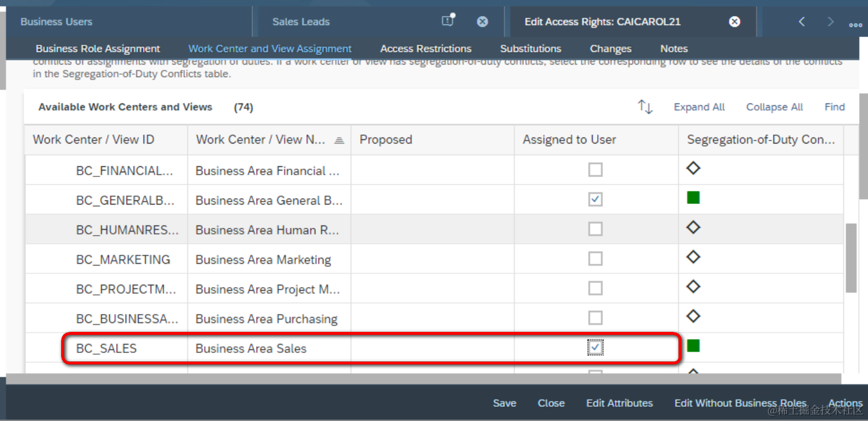The height and width of the screenshot is (421, 868).
Task: Select the Business Area Human R... cell
Action: (x=269, y=230)
